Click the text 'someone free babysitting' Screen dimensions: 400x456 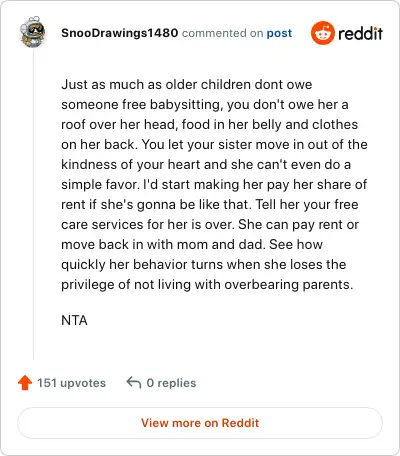140,105
